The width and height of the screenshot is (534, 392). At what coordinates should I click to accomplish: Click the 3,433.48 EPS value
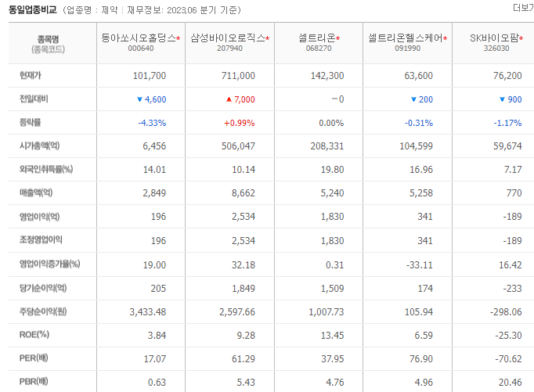point(147,311)
